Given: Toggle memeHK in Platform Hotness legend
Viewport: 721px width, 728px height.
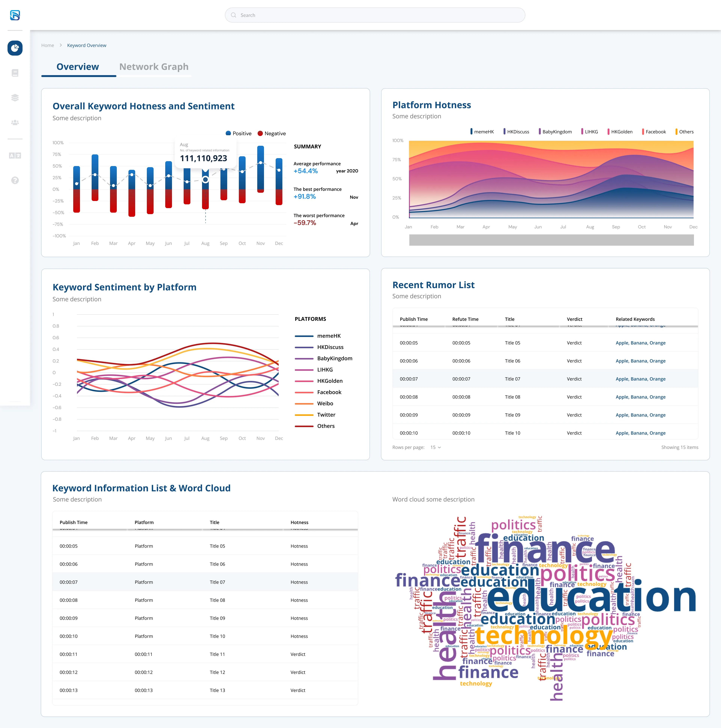Looking at the screenshot, I should tap(482, 131).
